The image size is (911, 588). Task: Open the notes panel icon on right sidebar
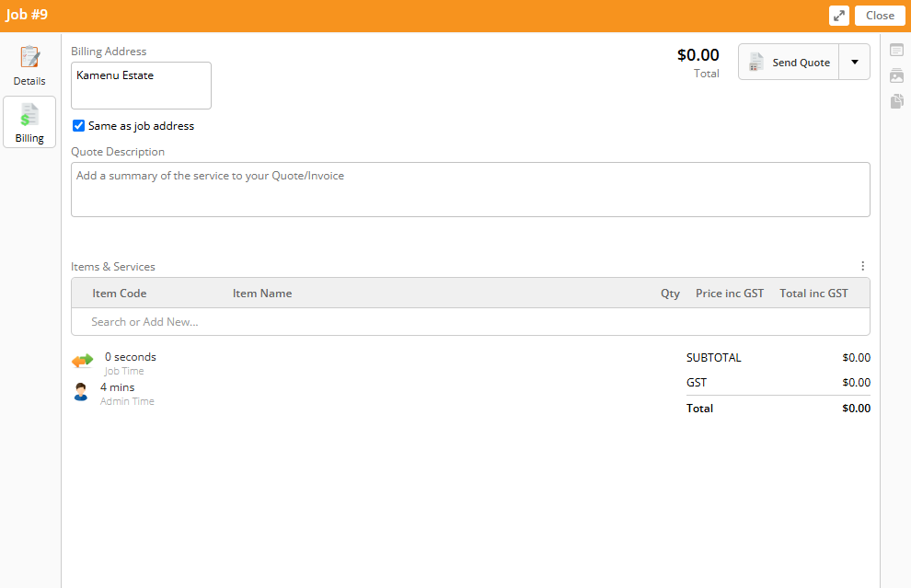click(896, 51)
